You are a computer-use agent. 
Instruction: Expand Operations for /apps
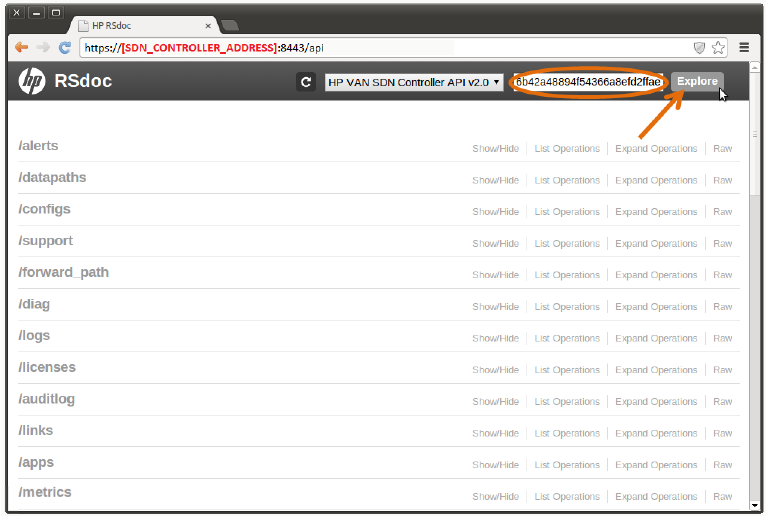click(x=656, y=465)
